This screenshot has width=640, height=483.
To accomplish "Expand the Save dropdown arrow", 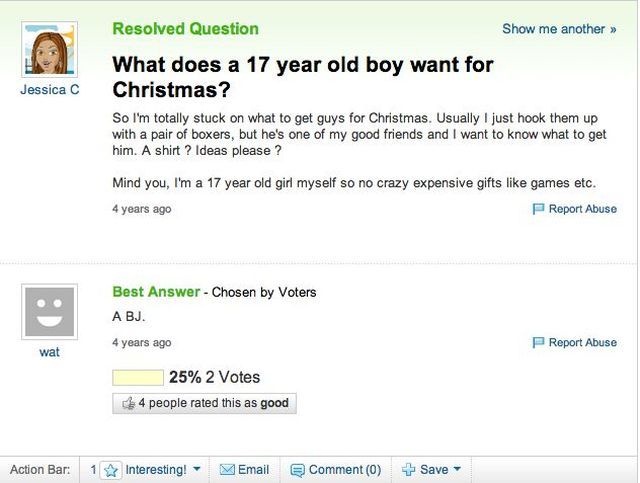I will (457, 469).
